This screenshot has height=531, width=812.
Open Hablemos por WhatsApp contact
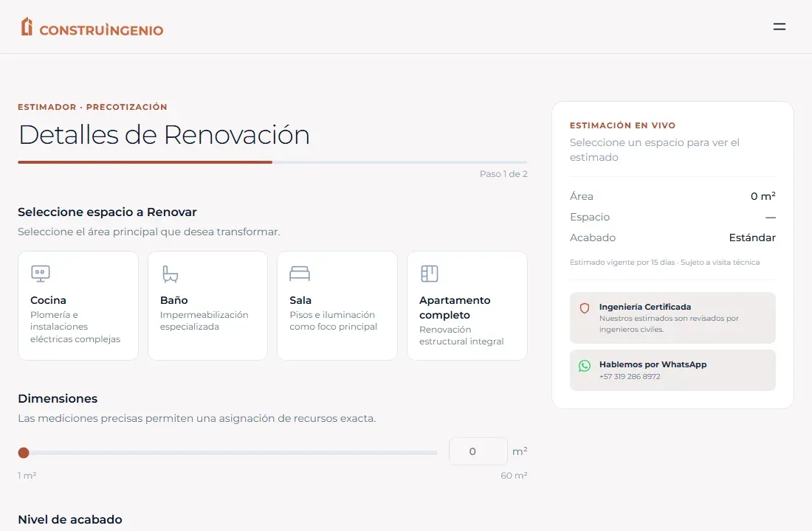point(672,370)
